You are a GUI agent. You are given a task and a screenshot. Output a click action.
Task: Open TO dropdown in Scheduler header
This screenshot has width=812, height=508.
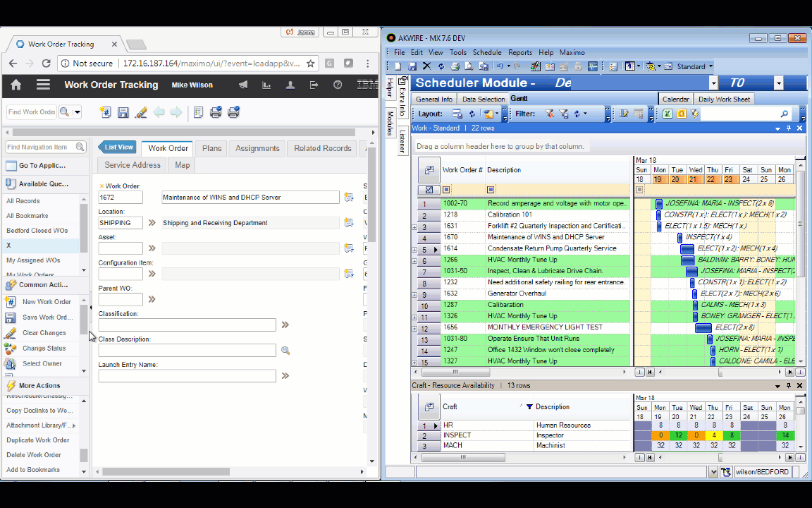(x=778, y=83)
